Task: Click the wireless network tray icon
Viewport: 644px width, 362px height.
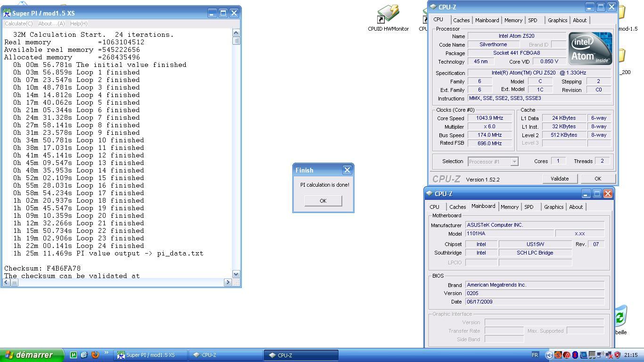Action: coord(600,355)
